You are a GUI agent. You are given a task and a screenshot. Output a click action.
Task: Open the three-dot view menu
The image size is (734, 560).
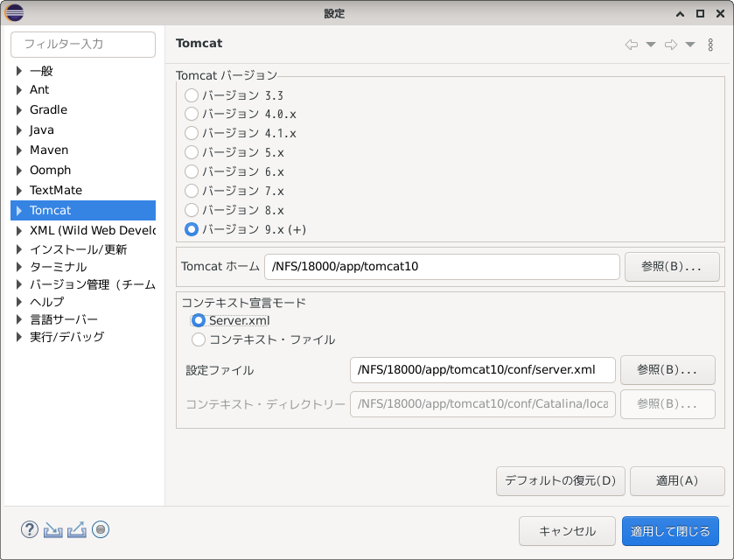coord(710,45)
